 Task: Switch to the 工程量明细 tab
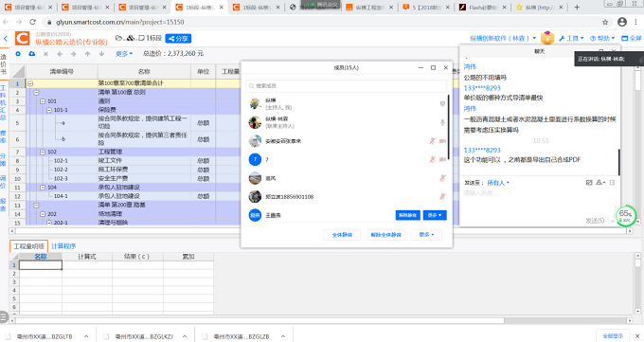point(28,246)
